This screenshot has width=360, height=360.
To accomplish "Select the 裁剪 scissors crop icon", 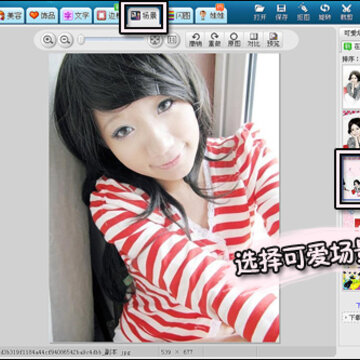I will pos(346,12).
